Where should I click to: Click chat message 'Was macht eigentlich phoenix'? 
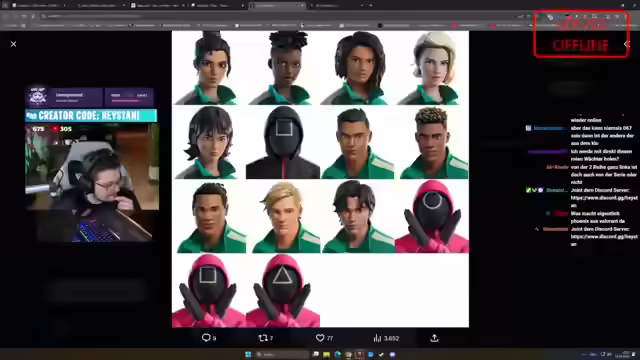click(595, 217)
